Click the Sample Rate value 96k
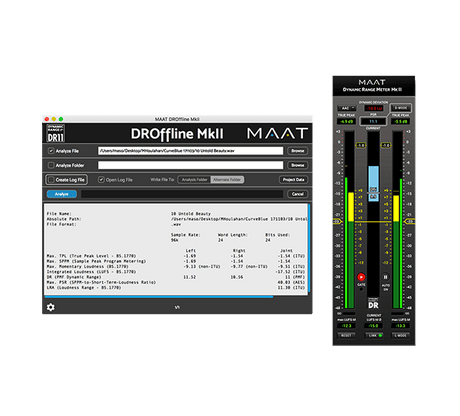 click(175, 240)
